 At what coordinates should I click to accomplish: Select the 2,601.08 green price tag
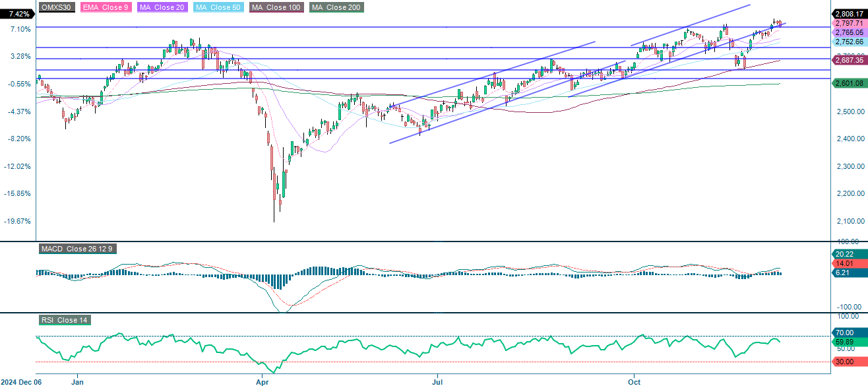pos(849,83)
